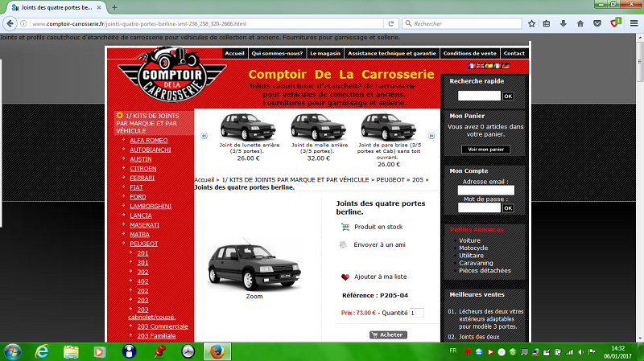This screenshot has width=644, height=361.
Task: Open the PEUGEOT category link
Action: pyautogui.click(x=144, y=244)
